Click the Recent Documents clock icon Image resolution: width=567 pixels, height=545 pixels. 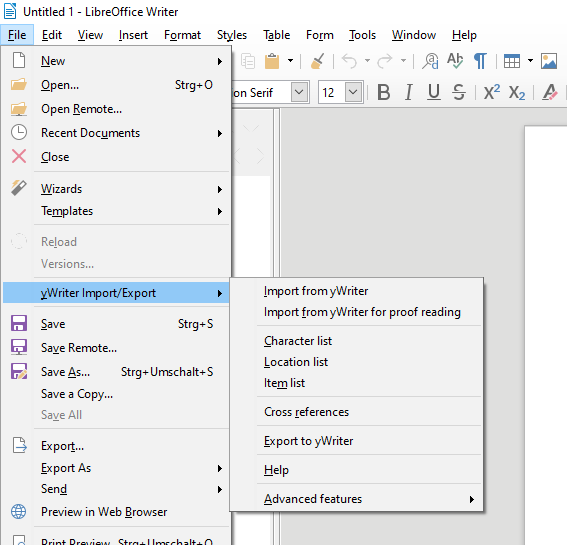19,132
